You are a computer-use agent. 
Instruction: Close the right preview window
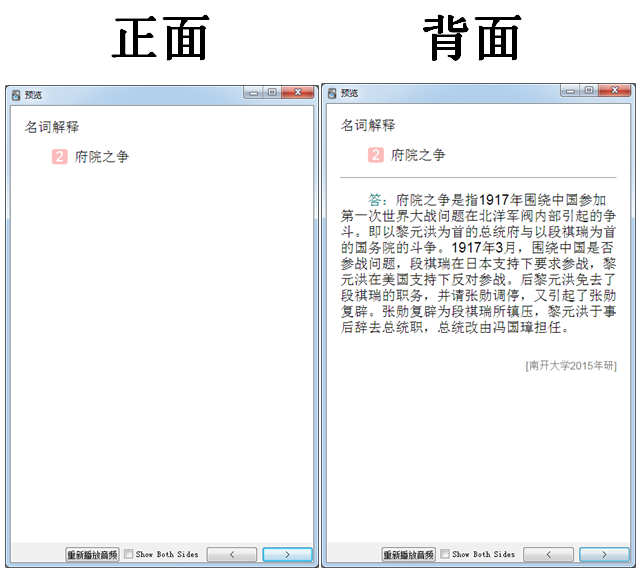[615, 91]
